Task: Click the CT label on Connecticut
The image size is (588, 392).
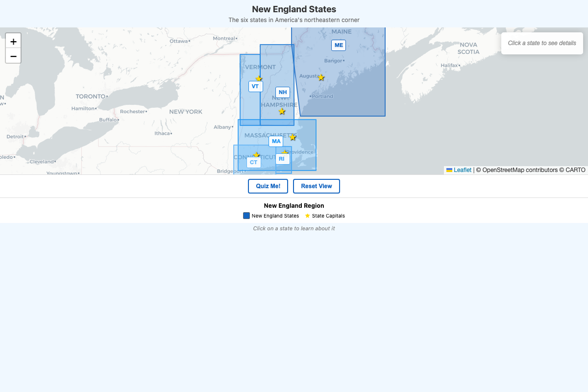Action: (x=253, y=162)
